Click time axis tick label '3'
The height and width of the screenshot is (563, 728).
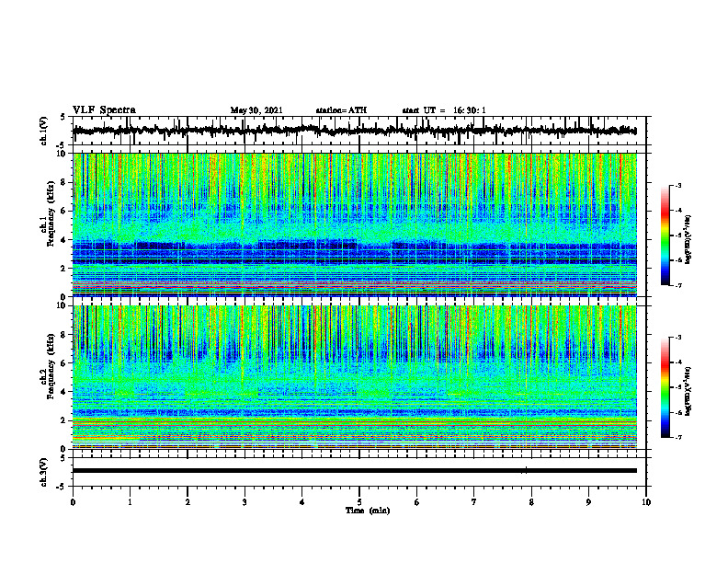coord(245,502)
